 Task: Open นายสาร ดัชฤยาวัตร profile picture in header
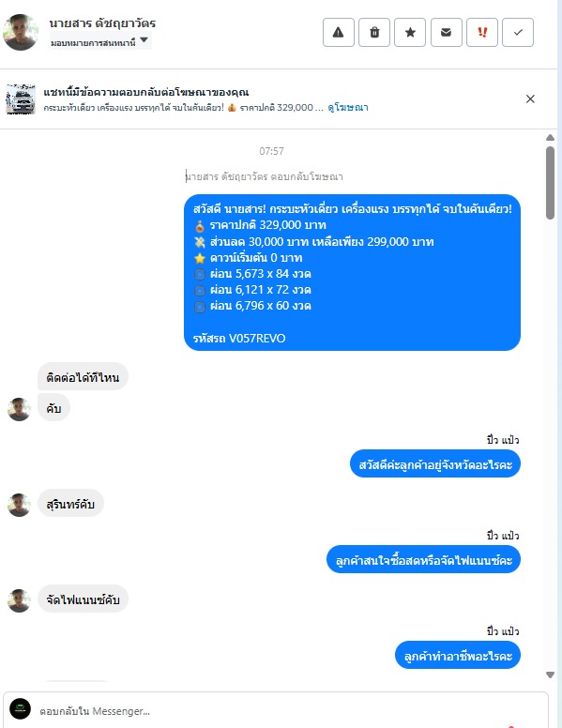pos(21,32)
